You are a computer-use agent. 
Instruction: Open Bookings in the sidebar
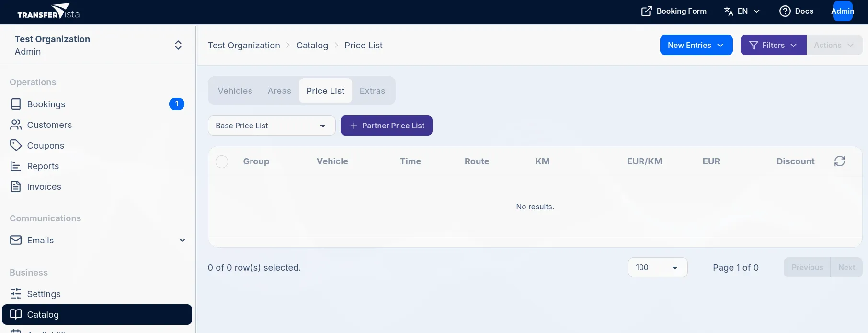pos(97,104)
